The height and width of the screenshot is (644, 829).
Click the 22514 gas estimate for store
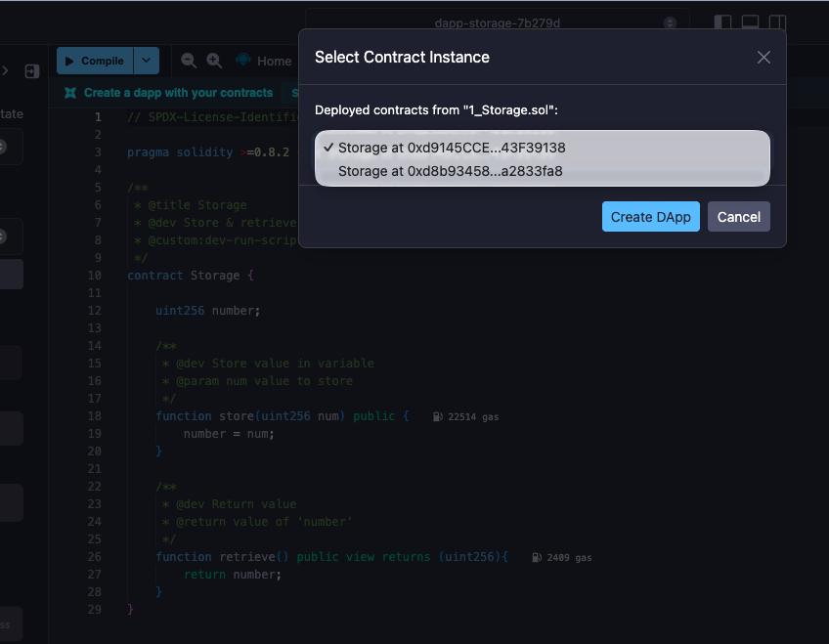(465, 417)
